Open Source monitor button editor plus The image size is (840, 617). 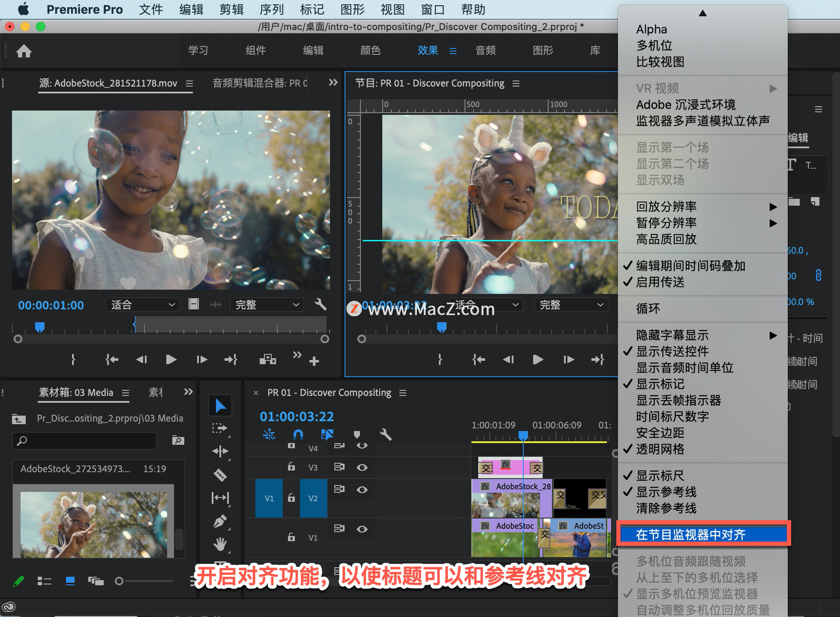pos(314,361)
